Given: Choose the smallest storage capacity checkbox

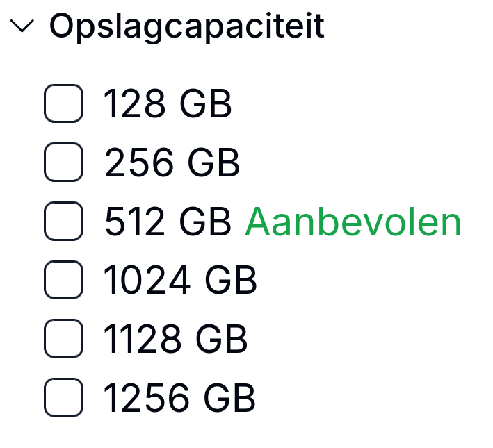Looking at the screenshot, I should coord(64,104).
